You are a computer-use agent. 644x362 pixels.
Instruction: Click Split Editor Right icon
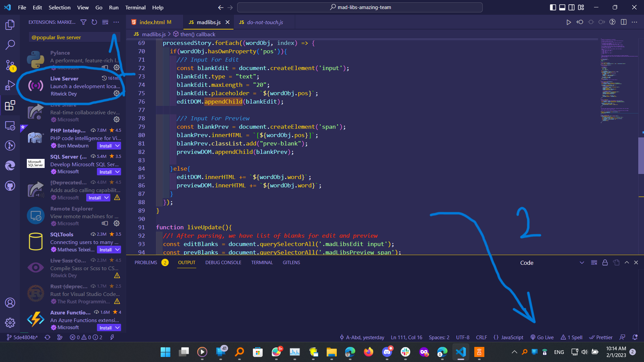[x=624, y=22]
